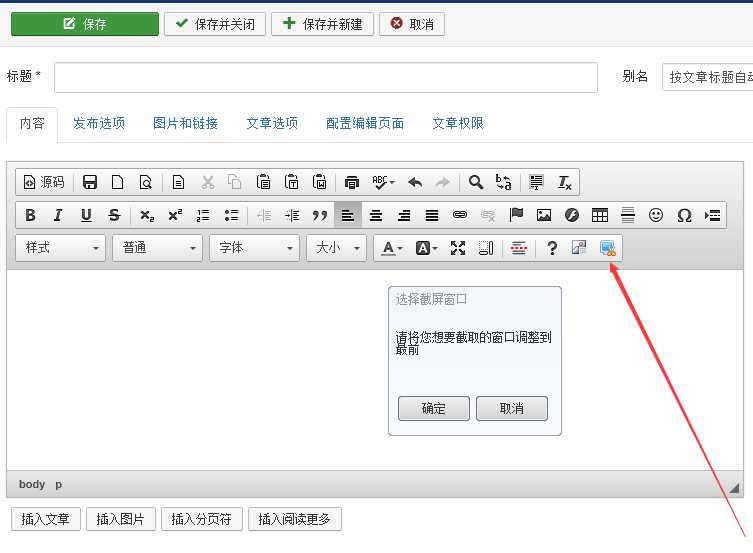The width and height of the screenshot is (753, 553).
Task: Click paste from Word icon
Action: click(x=319, y=182)
